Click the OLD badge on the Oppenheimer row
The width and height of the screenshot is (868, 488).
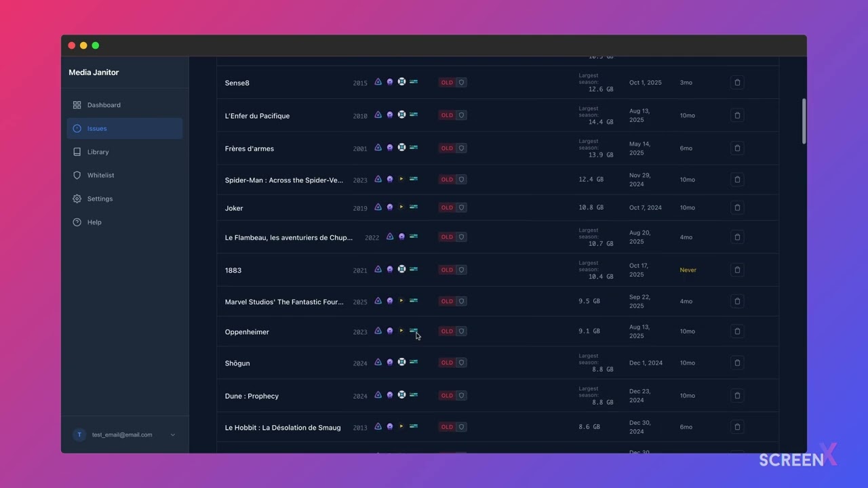coord(446,331)
